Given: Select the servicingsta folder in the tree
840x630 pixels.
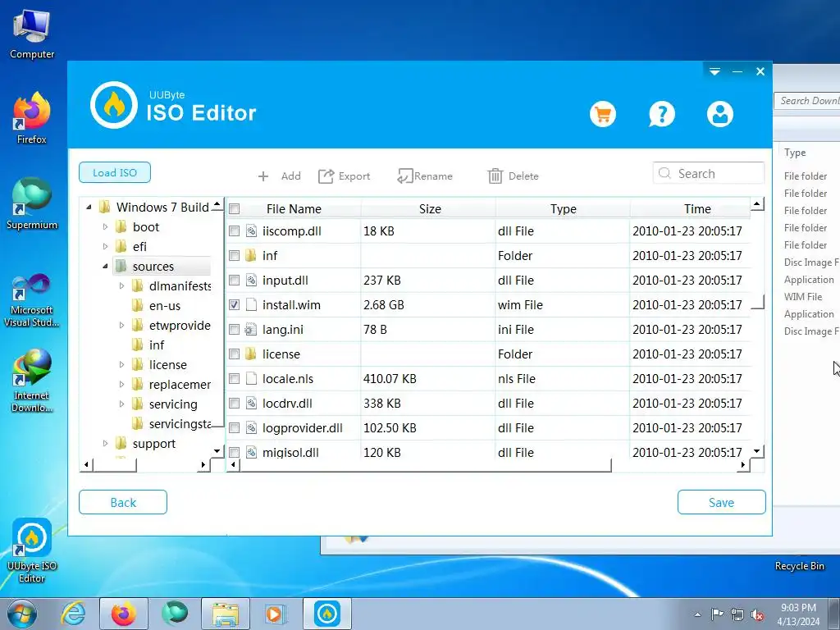Looking at the screenshot, I should coord(180,424).
